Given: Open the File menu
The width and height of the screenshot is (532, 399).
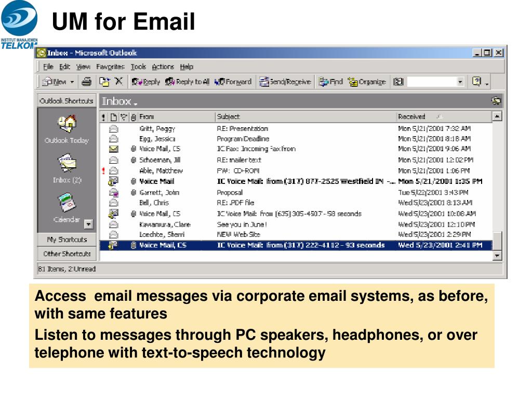Looking at the screenshot, I should click(48, 67).
